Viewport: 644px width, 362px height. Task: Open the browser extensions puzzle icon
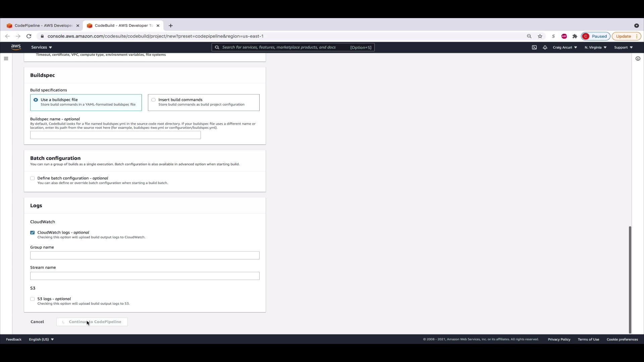[x=575, y=36]
